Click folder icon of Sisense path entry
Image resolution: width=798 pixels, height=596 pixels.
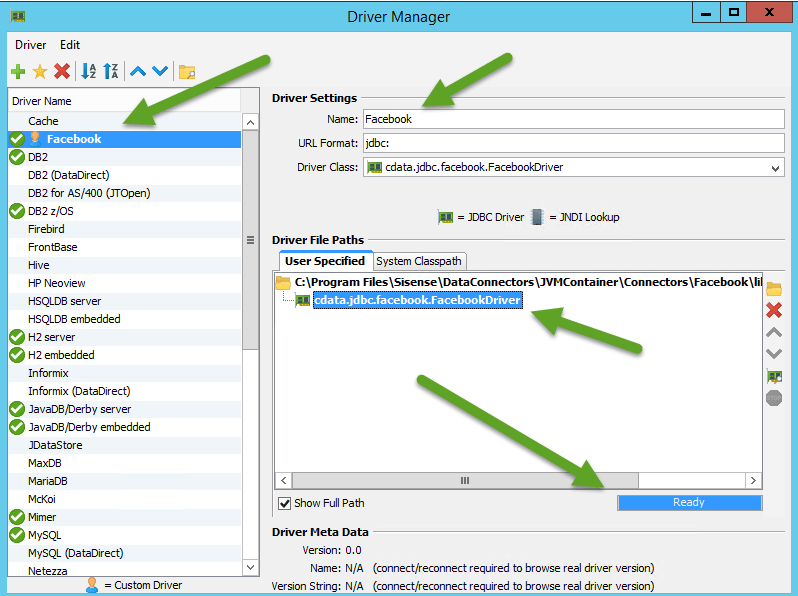pos(283,282)
